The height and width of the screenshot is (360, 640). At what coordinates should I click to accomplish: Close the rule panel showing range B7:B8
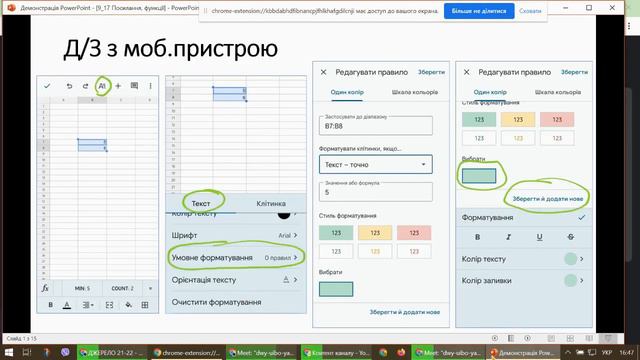click(323, 72)
